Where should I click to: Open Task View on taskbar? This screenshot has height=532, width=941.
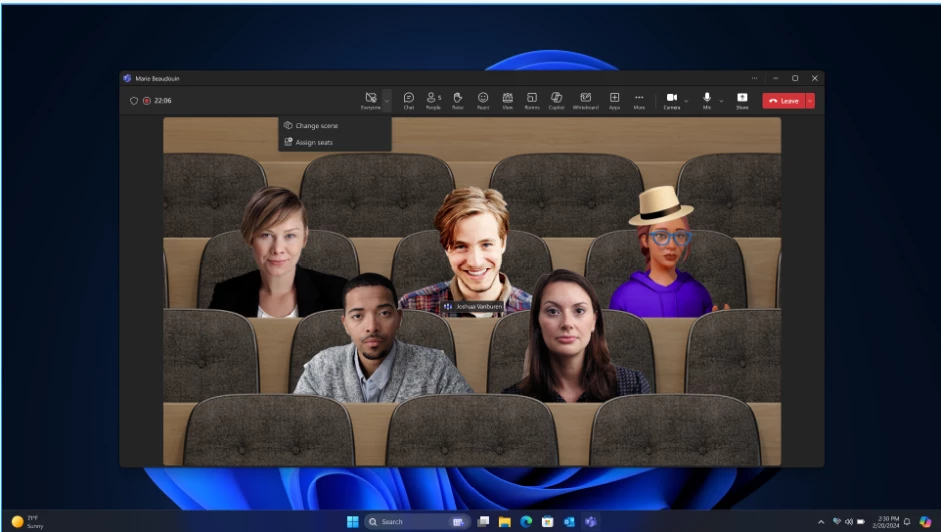pos(484,521)
